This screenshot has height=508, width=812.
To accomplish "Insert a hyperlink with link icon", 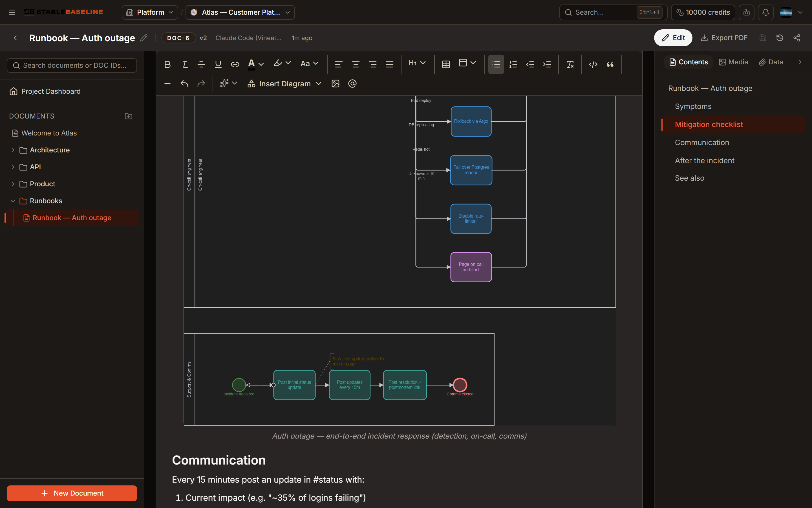I will (x=235, y=64).
